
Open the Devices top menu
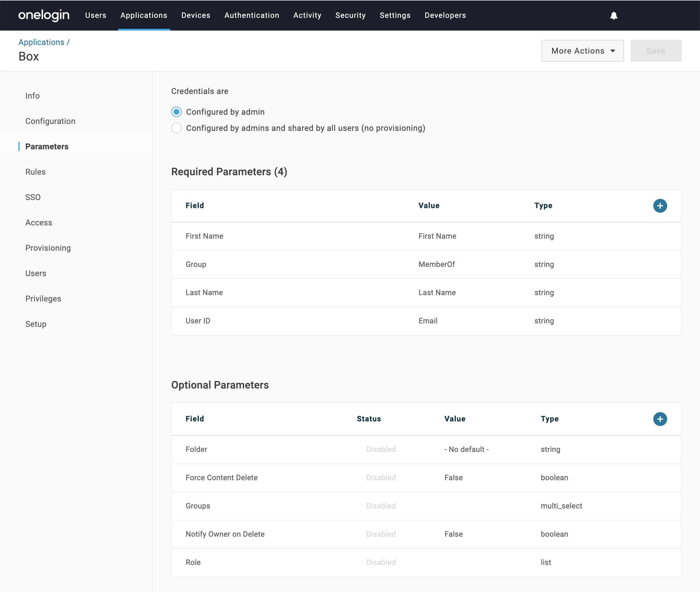click(x=196, y=16)
